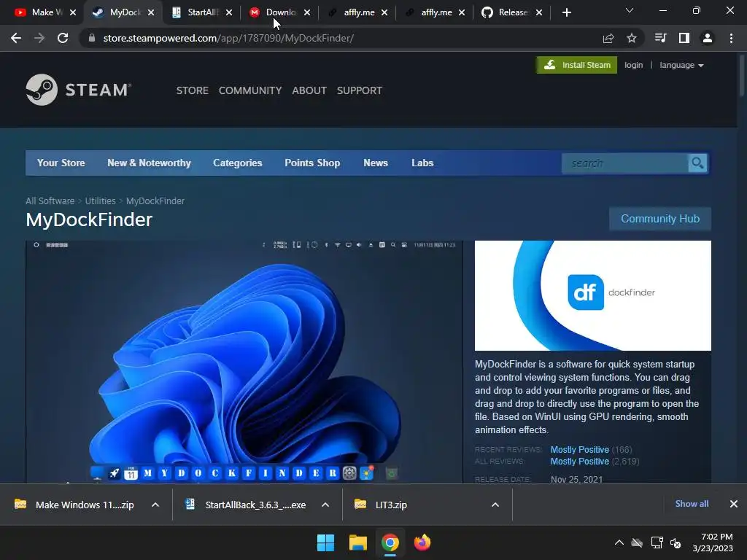This screenshot has width=747, height=560.
Task: Go back using the browser back arrow
Action: point(16,38)
